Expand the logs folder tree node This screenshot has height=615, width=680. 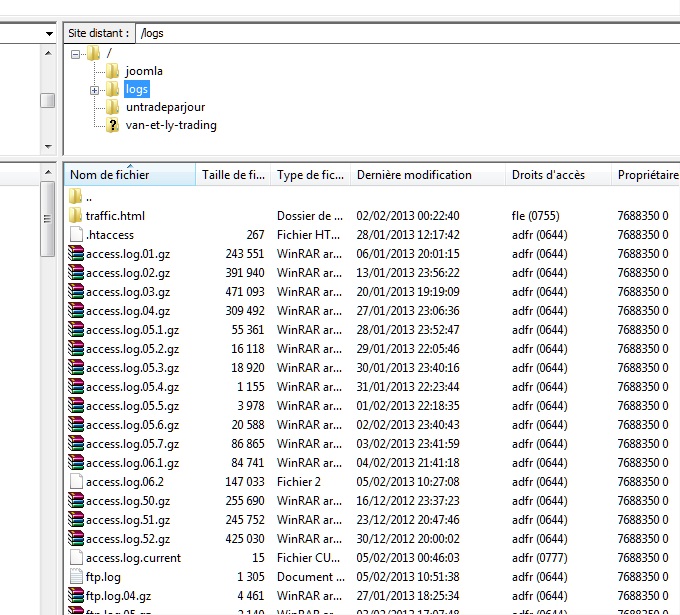click(x=94, y=90)
